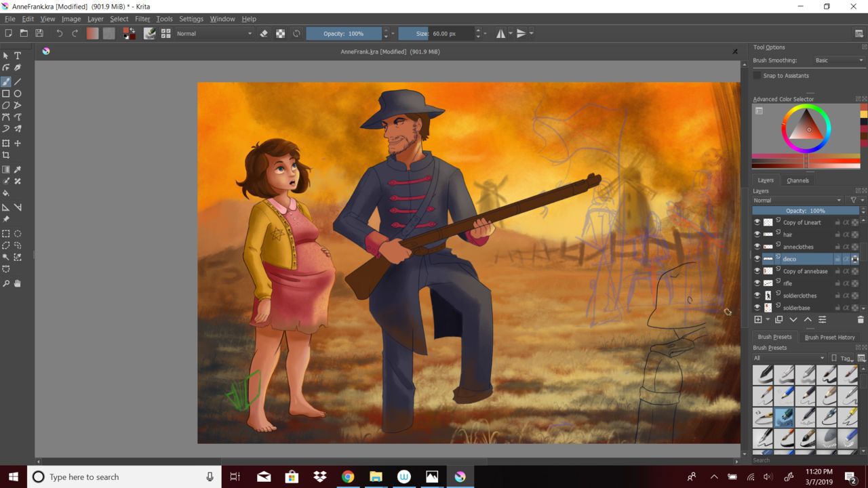Toggle preserve alpha checkerboard button
Viewport: 868px width, 488px height.
(x=280, y=33)
